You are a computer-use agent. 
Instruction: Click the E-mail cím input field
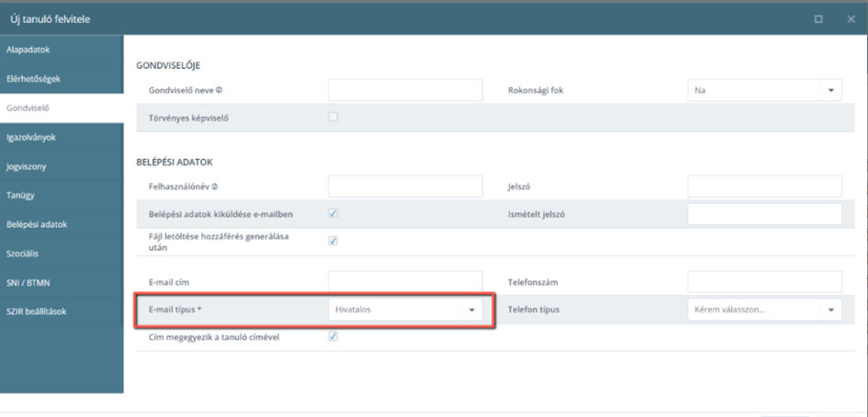[x=405, y=282]
